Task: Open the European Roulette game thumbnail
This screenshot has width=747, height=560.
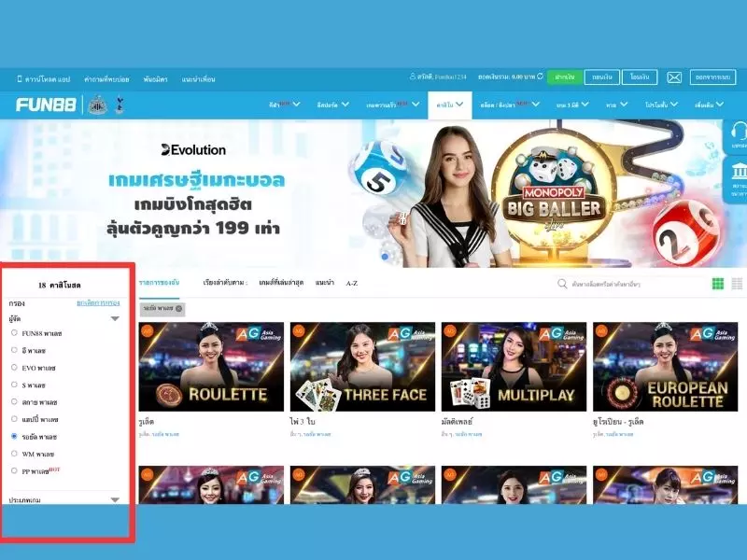Action: click(x=666, y=367)
